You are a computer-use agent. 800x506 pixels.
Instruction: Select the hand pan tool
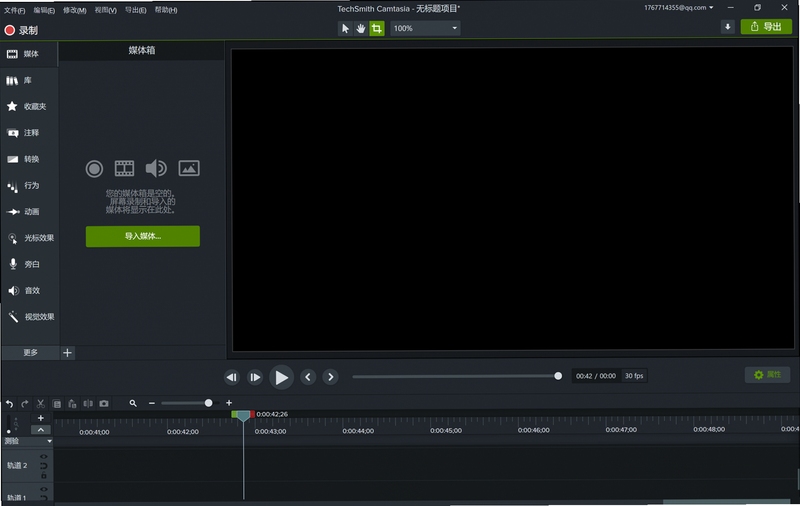point(361,29)
